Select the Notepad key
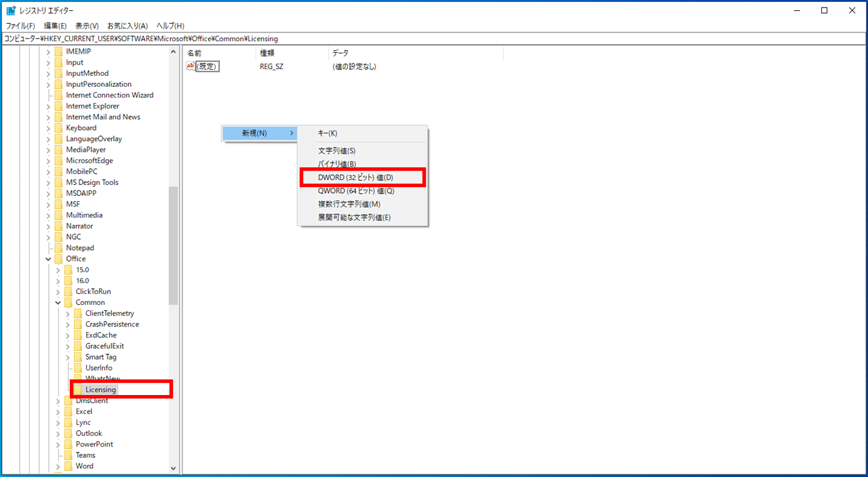 (x=80, y=248)
